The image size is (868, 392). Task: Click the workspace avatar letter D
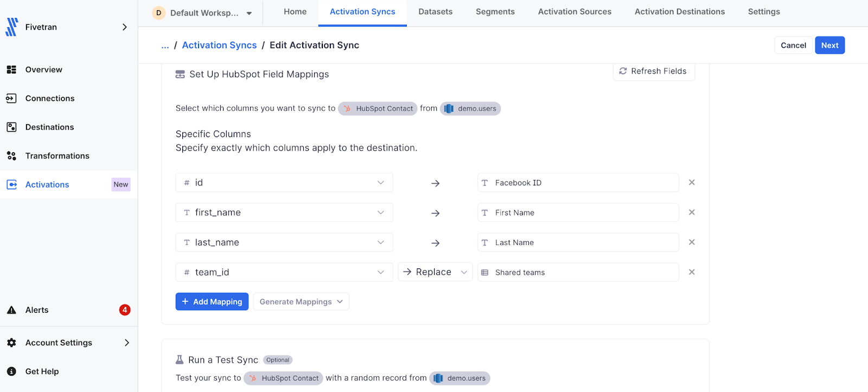(158, 13)
